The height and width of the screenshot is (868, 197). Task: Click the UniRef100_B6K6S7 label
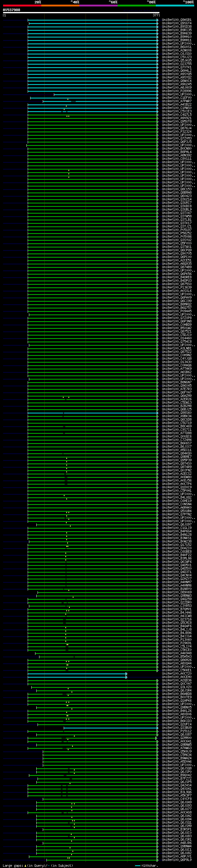(177, 443)
